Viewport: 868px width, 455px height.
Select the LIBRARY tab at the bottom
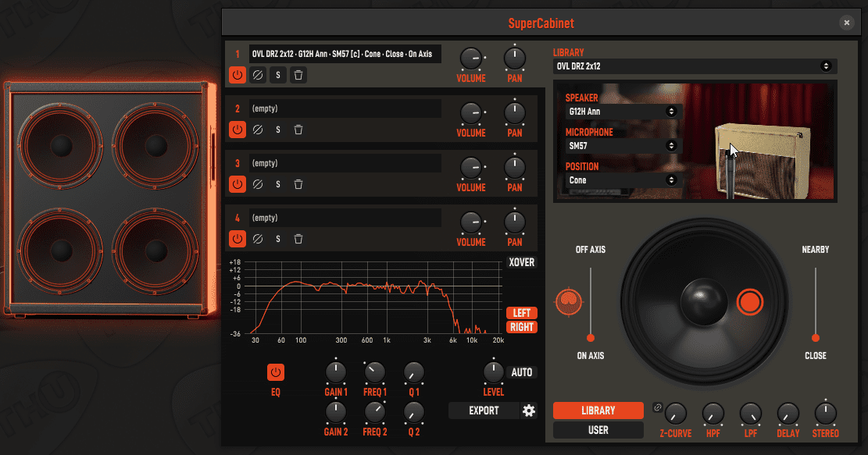click(x=598, y=411)
